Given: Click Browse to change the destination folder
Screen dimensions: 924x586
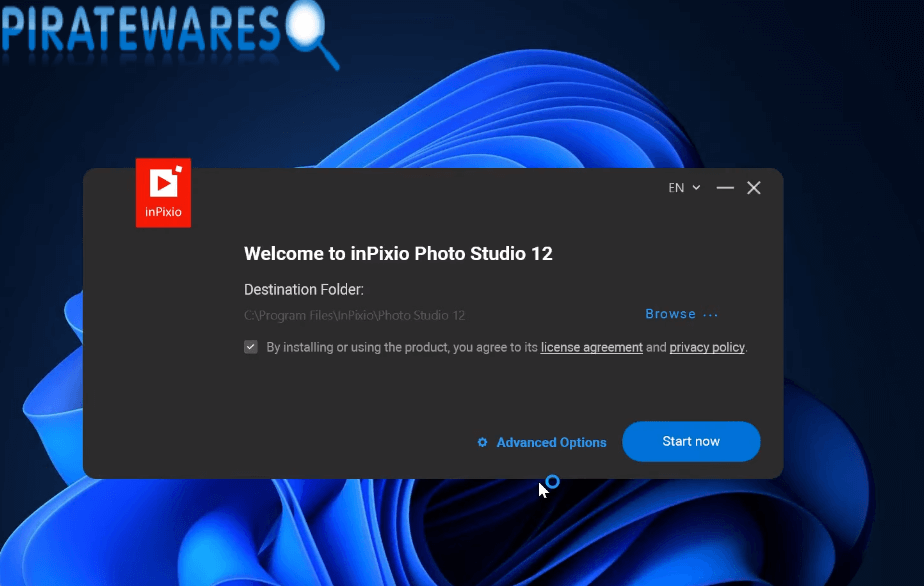Looking at the screenshot, I should (x=669, y=313).
